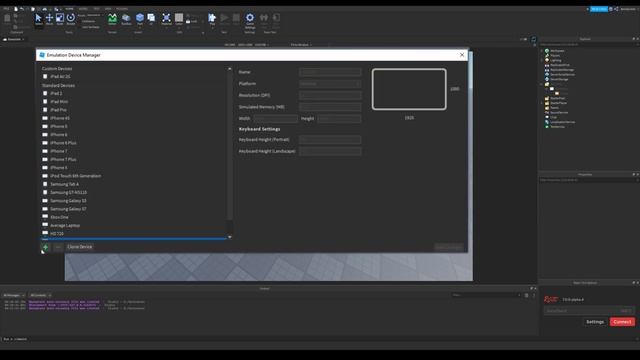The height and width of the screenshot is (360, 640).
Task: Click the device preview thumbnail
Action: [409, 89]
